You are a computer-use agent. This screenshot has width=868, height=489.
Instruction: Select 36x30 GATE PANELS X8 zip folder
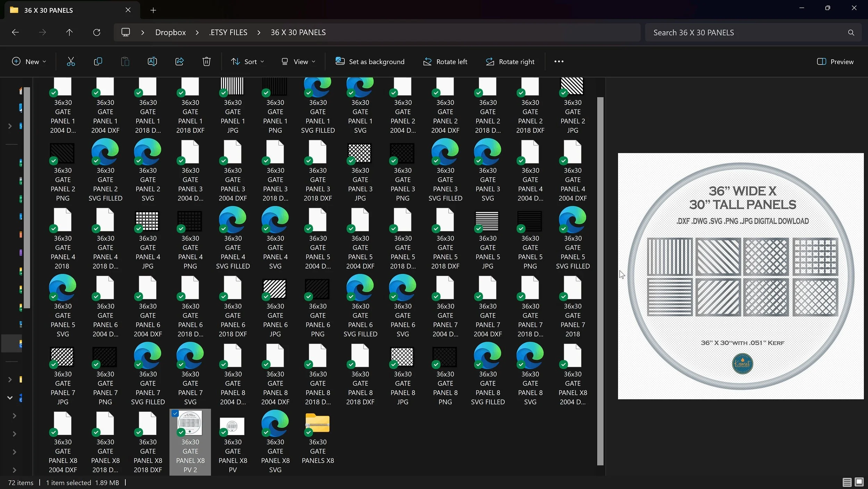point(318,438)
